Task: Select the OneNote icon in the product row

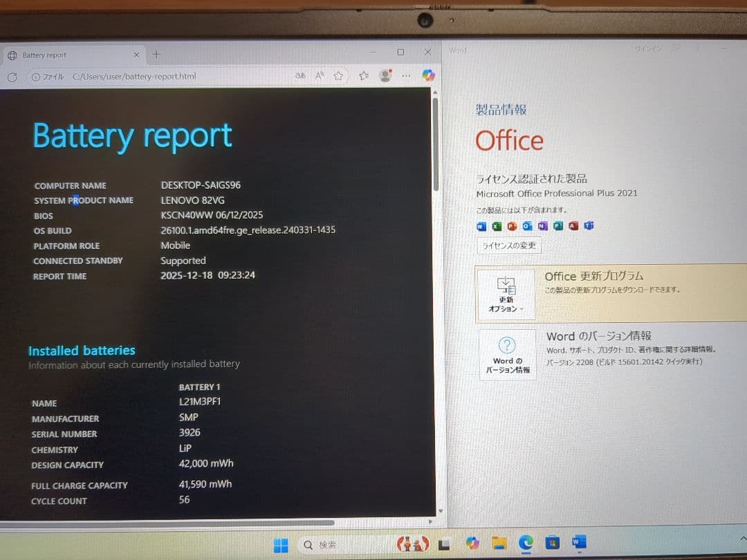Action: (543, 226)
